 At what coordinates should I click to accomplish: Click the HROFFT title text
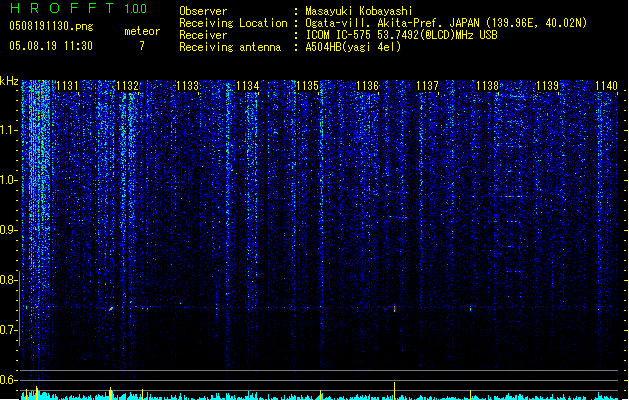pyautogui.click(x=62, y=8)
